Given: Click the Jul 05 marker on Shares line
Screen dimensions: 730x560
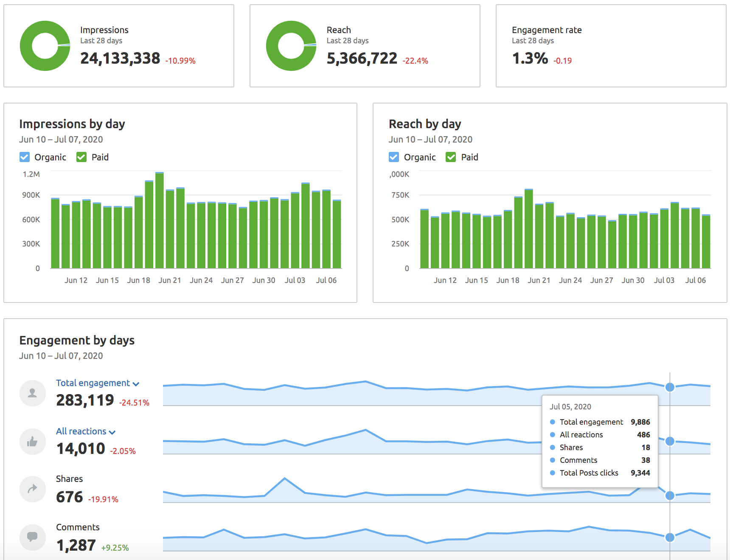Looking at the screenshot, I should pyautogui.click(x=670, y=496).
